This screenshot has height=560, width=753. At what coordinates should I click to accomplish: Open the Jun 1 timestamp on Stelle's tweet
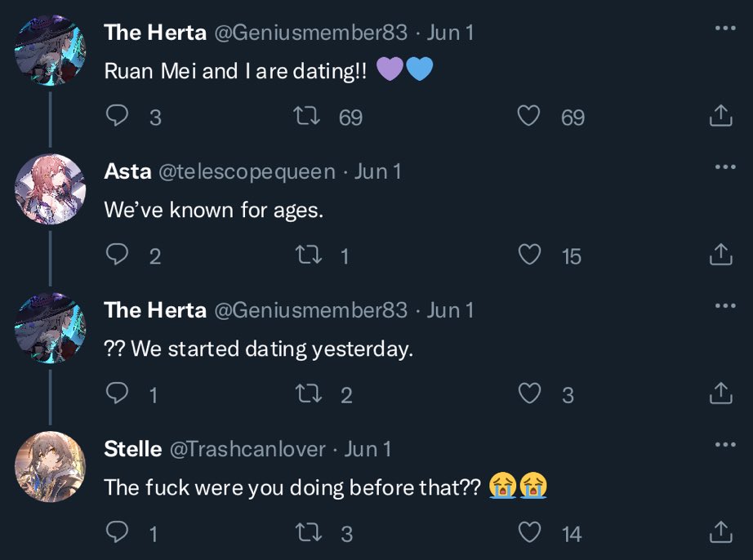point(368,449)
